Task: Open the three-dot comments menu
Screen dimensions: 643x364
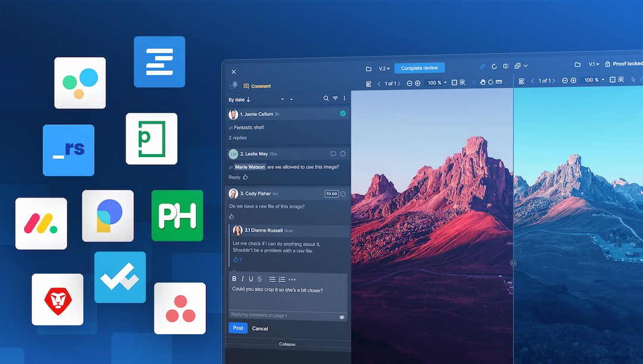Action: (x=344, y=98)
